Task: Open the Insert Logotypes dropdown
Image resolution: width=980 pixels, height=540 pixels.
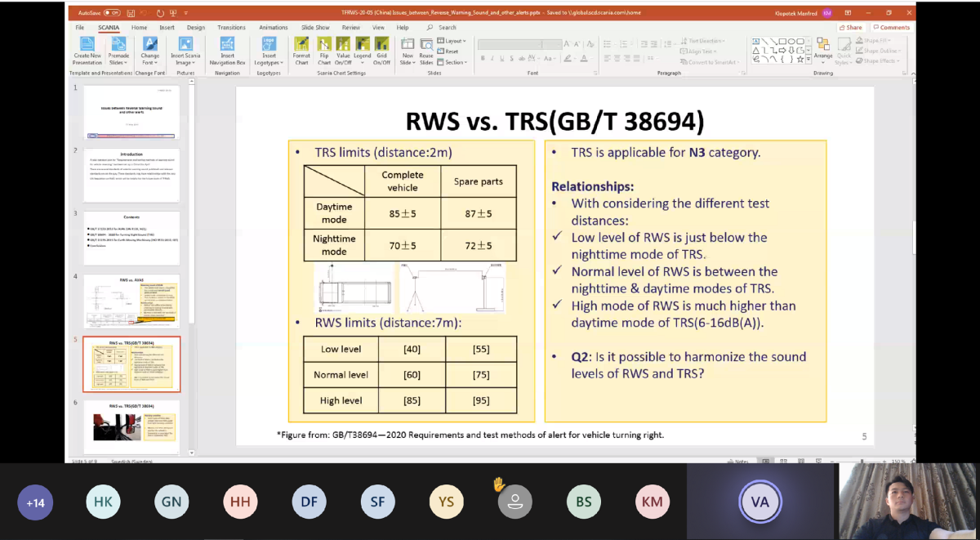Action: [268, 62]
